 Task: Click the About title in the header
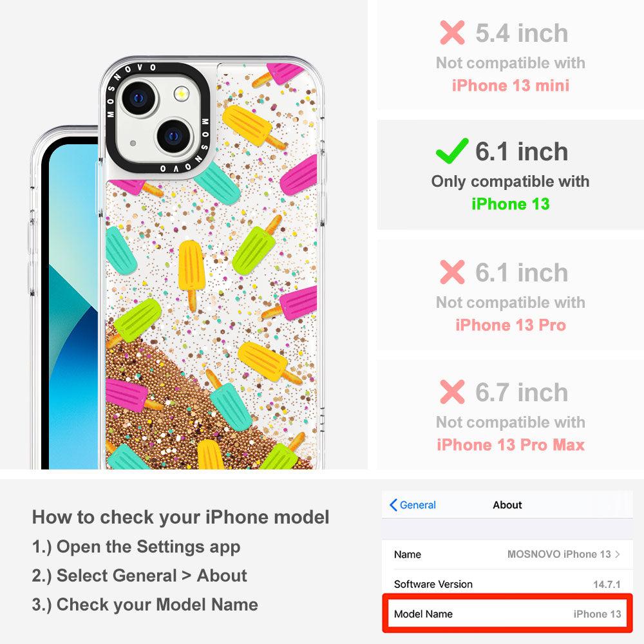coord(507,505)
